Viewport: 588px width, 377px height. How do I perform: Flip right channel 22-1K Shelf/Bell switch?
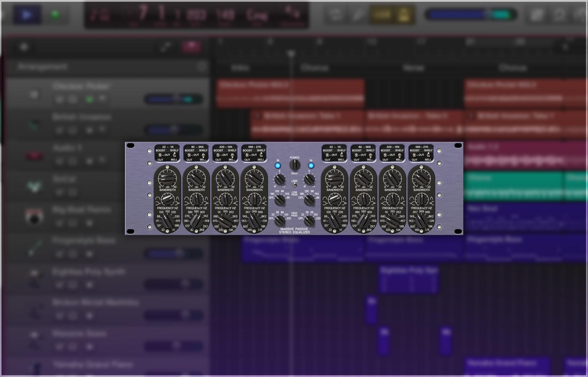pyautogui.click(x=341, y=155)
